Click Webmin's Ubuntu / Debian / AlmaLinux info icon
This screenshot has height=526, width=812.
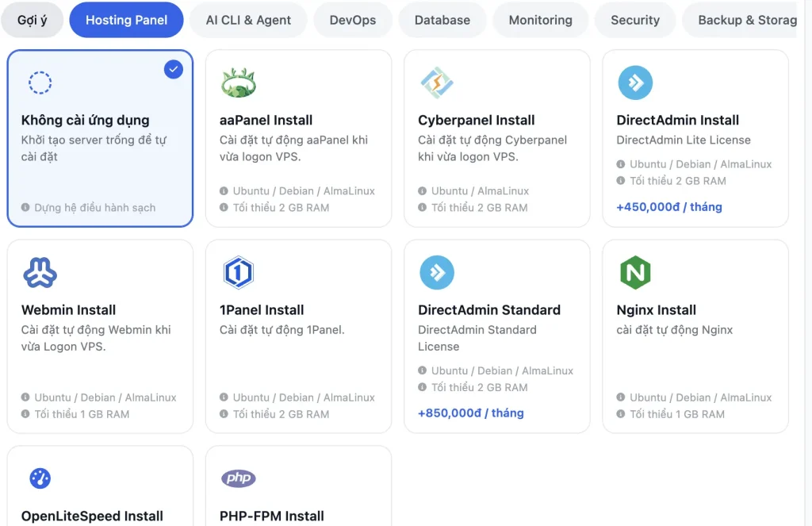pyautogui.click(x=25, y=397)
